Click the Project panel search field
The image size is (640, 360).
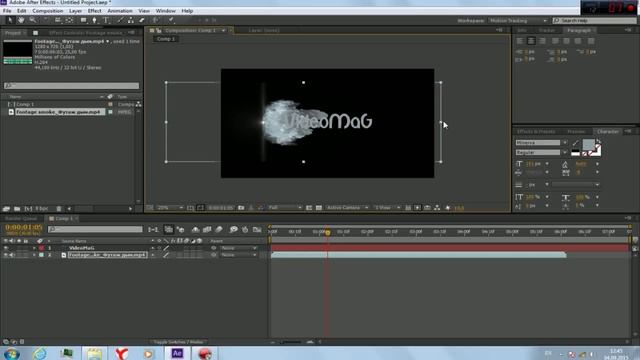click(x=71, y=86)
